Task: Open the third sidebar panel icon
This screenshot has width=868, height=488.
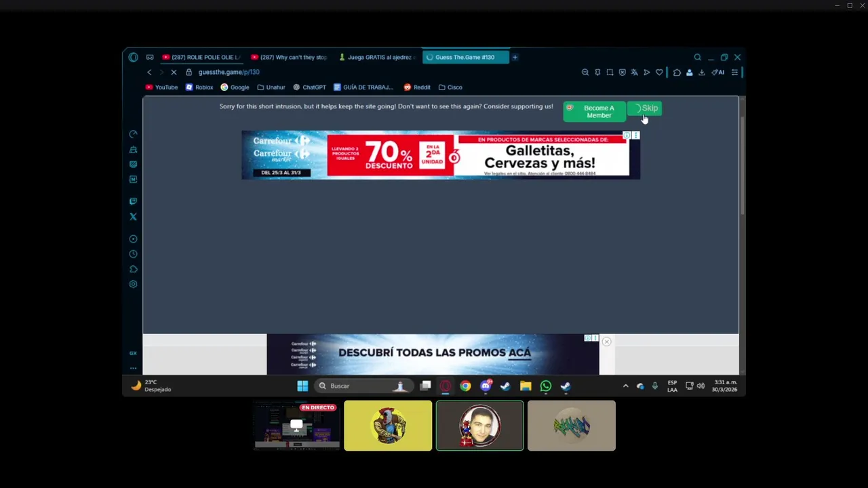Action: (133, 165)
